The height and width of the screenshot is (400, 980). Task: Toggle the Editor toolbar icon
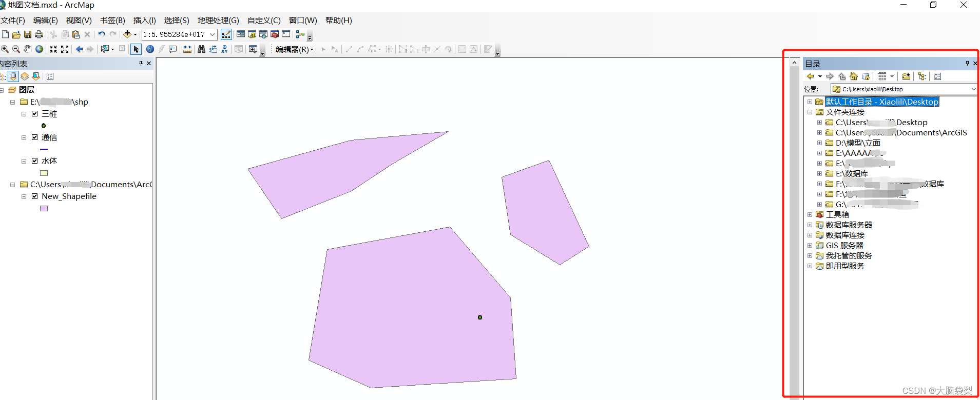pos(226,34)
